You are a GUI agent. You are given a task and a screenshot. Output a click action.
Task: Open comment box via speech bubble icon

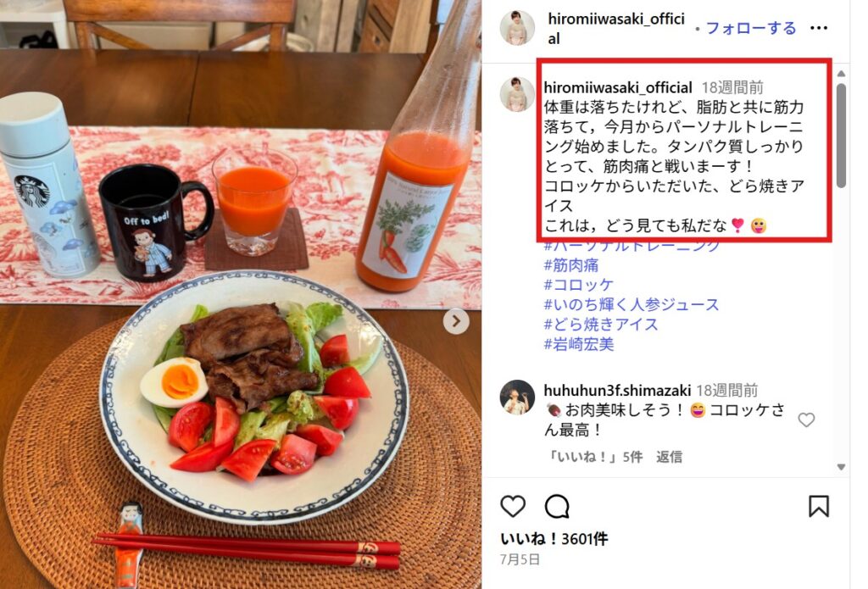coord(556,506)
